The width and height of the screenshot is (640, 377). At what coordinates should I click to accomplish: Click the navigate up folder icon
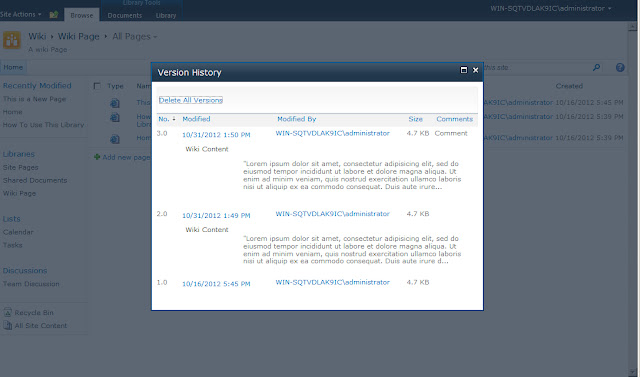coord(53,15)
